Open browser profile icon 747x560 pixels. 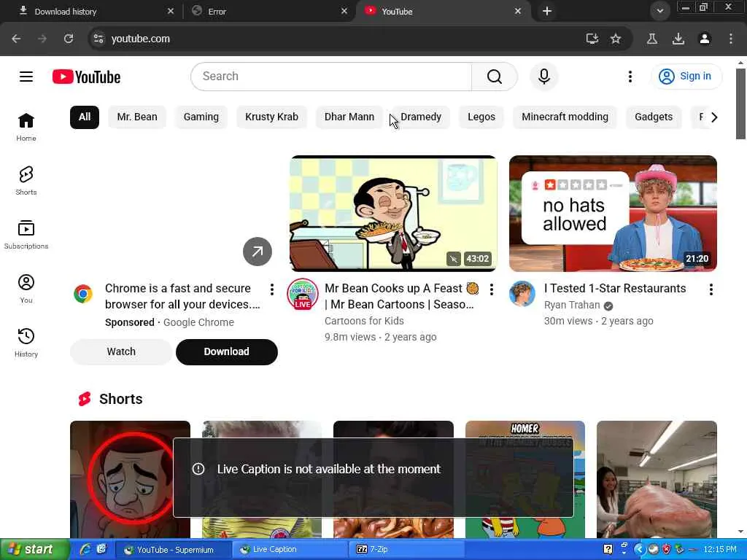[705, 39]
